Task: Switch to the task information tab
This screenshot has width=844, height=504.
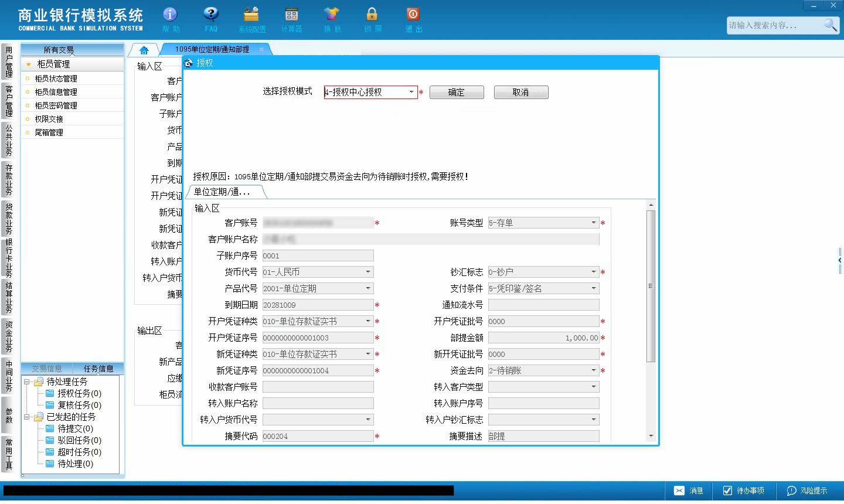Action: (98, 369)
